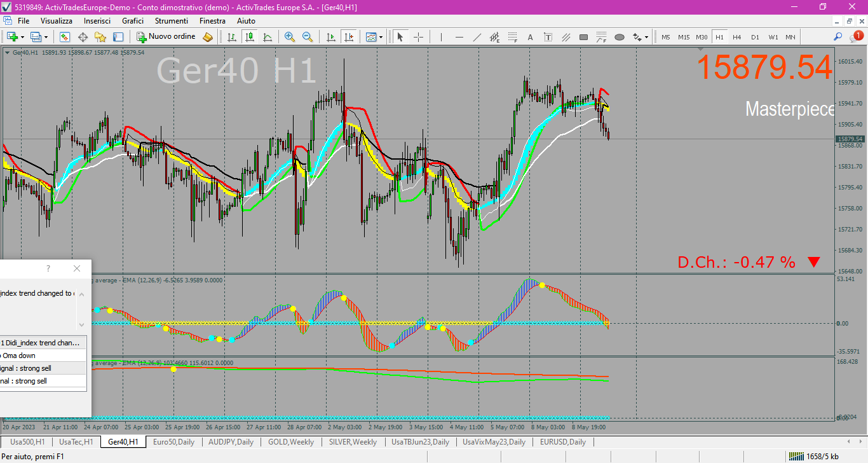
Task: Draw a horizontal line tool
Action: (x=459, y=37)
